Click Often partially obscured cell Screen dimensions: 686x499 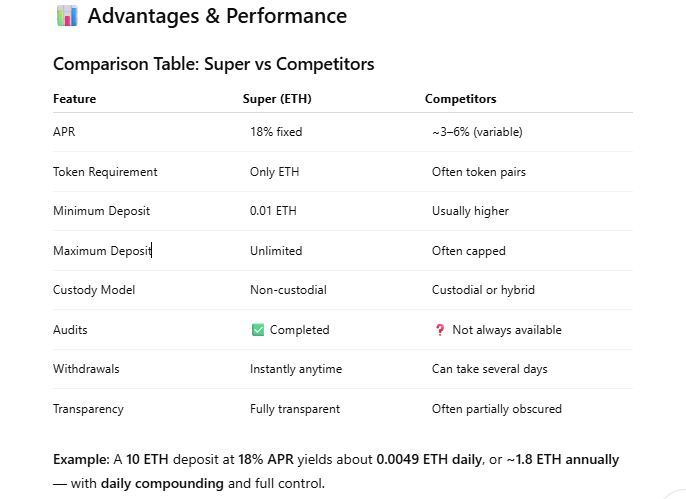[x=497, y=409]
